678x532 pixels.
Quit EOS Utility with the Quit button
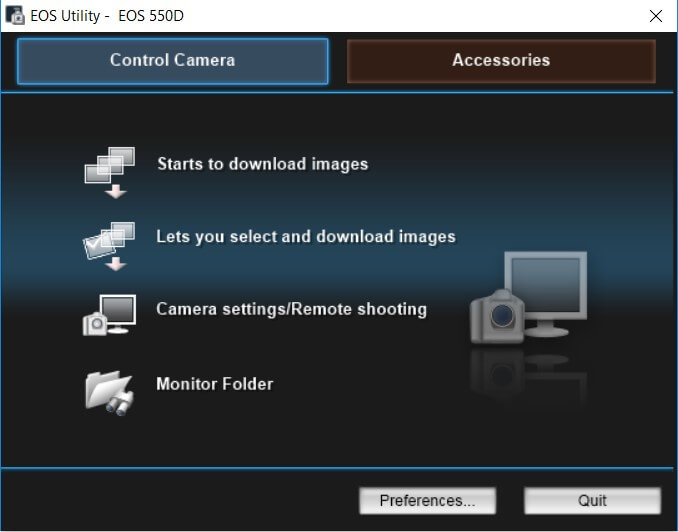[x=592, y=500]
